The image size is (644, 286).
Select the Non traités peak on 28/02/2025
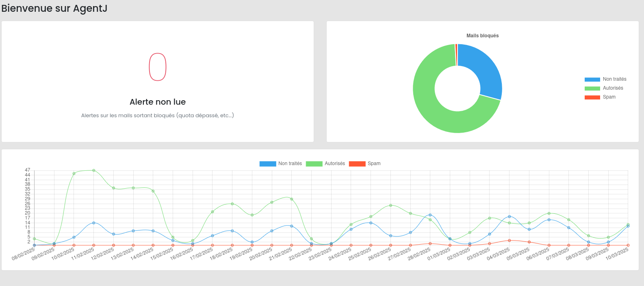pyautogui.click(x=430, y=215)
